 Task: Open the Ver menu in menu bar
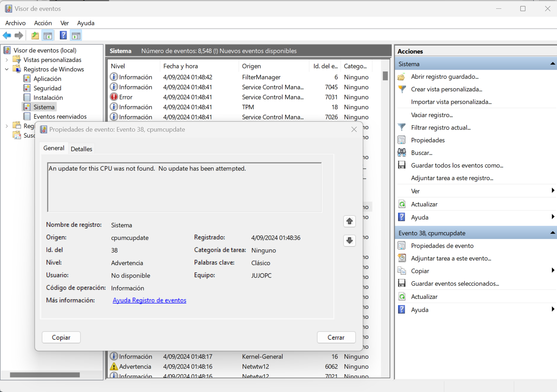[64, 23]
